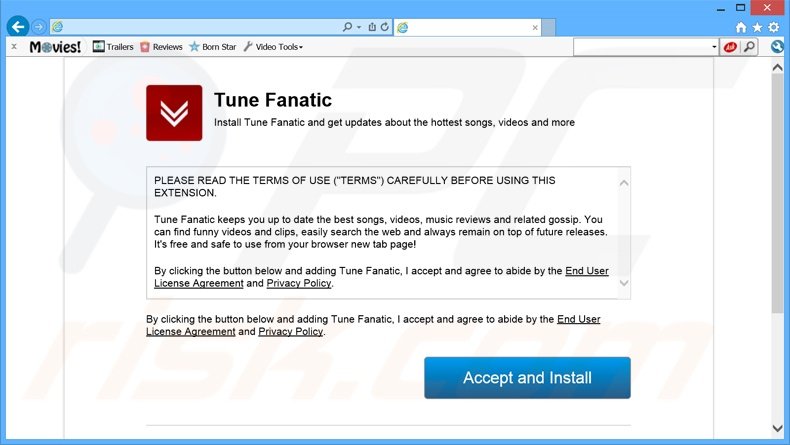
Task: Click the page scrollbar down arrow
Action: (777, 428)
